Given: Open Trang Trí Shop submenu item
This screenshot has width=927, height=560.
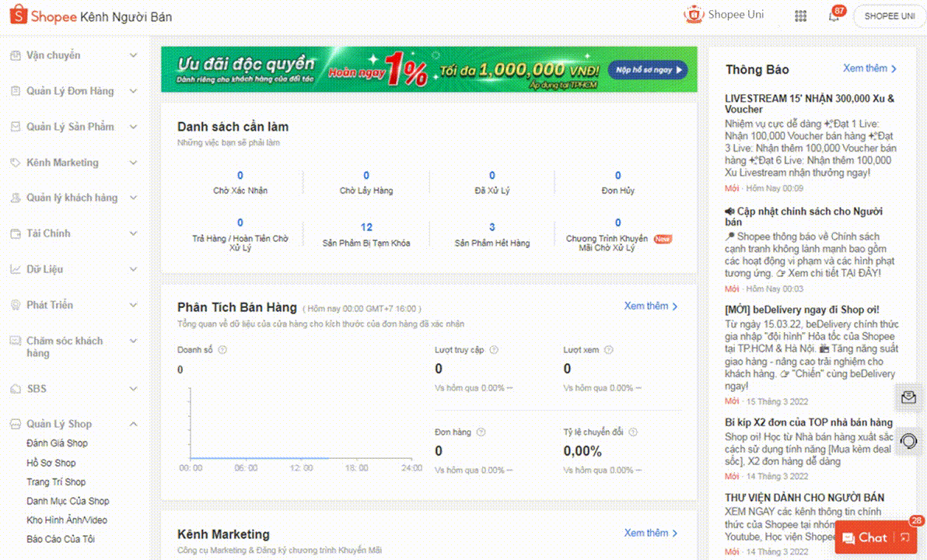Looking at the screenshot, I should coord(56,482).
